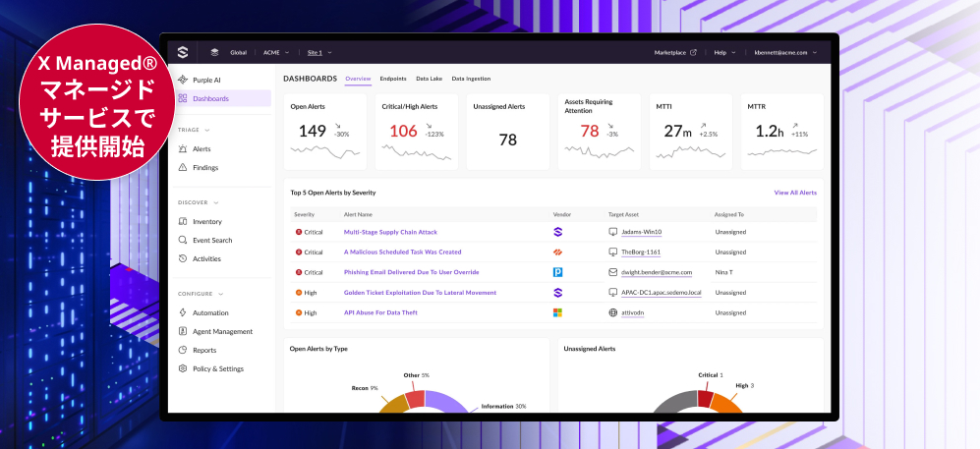Image resolution: width=980 pixels, height=449 pixels.
Task: Click the Event Search magnifier icon
Action: 183,240
